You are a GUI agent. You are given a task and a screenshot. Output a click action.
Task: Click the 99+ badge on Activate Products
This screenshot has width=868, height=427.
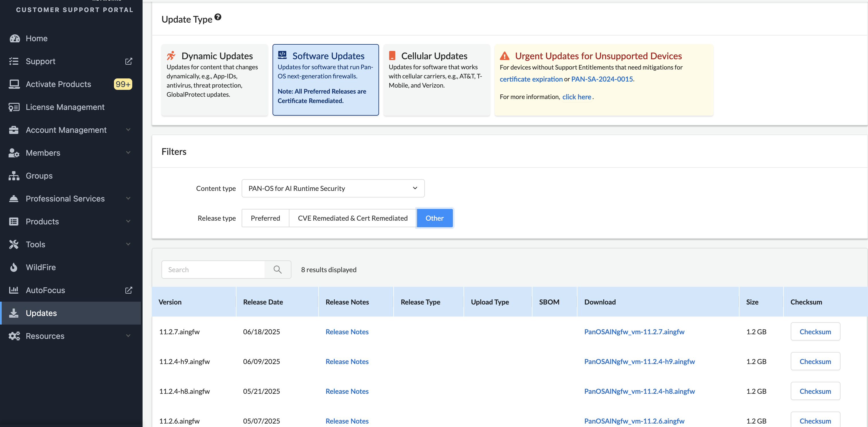point(123,84)
